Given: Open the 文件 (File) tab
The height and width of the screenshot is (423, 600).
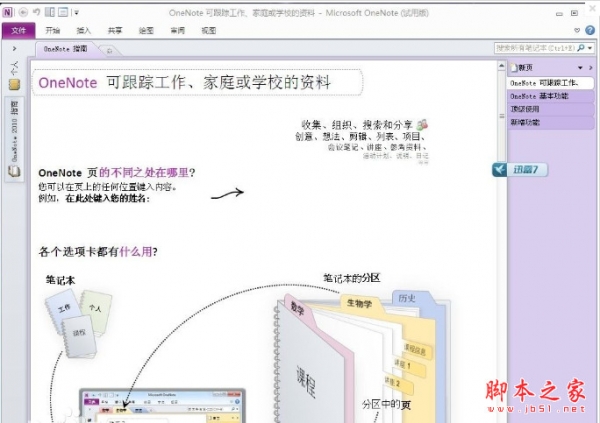Looking at the screenshot, I should point(18,31).
